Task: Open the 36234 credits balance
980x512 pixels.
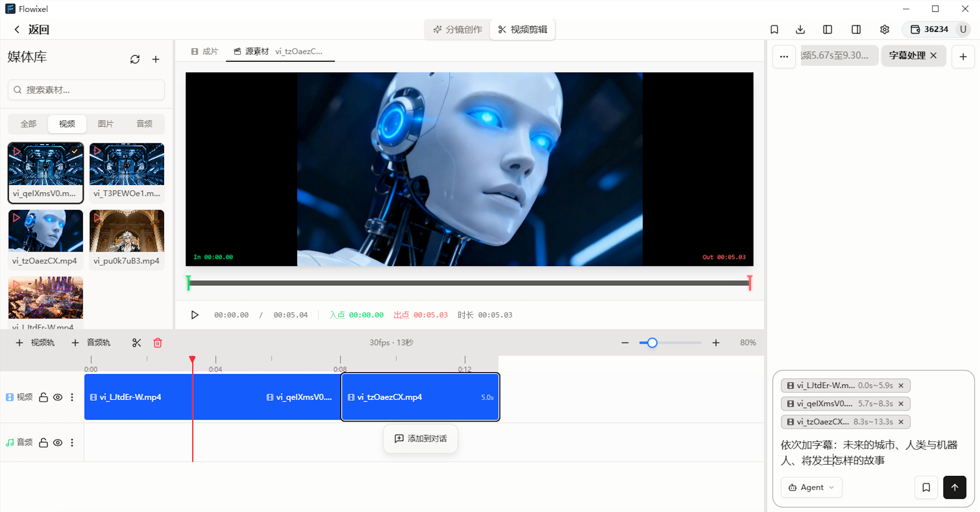Action: point(929,29)
